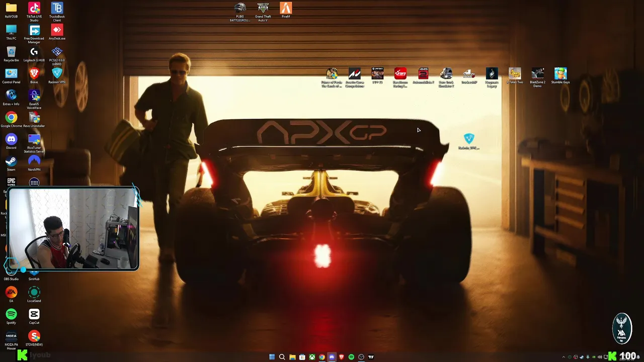Open It Takes Two game icon
Screen dimensions: 644x362
click(515, 76)
